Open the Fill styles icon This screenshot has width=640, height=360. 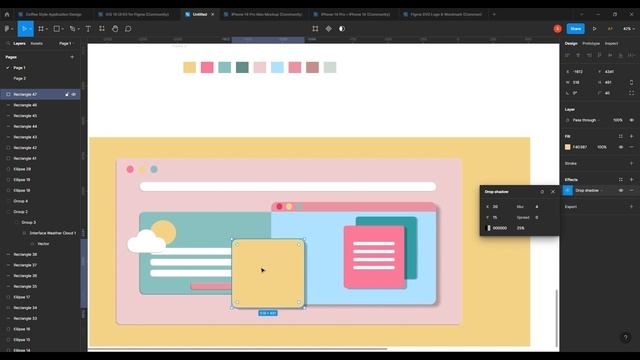621,136
